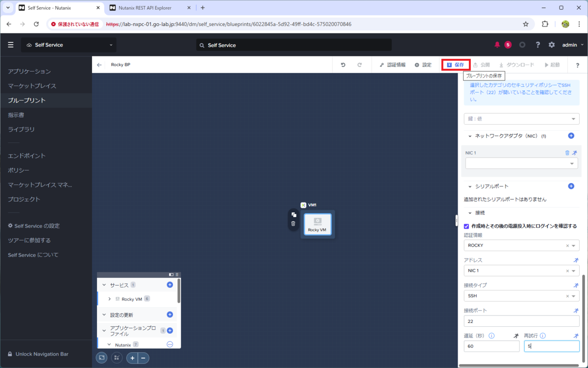Delete NIC 1 with the trash icon
588x368 pixels.
point(567,153)
